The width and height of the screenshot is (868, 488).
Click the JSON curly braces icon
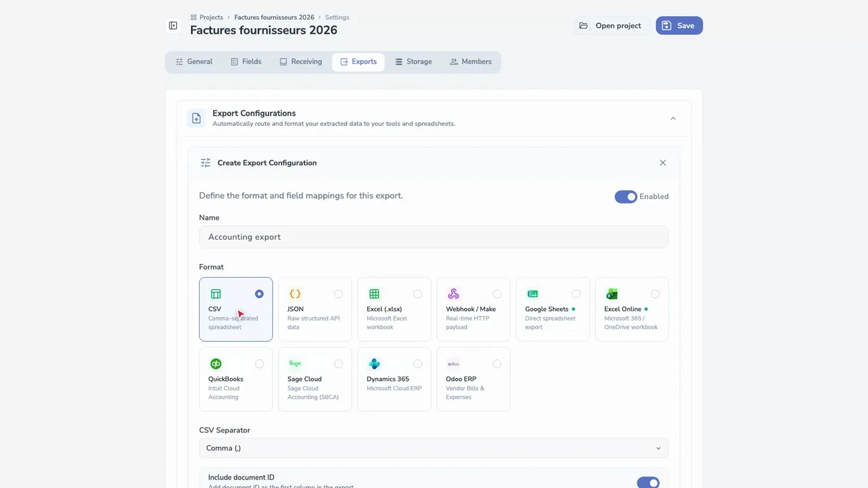pos(295,294)
